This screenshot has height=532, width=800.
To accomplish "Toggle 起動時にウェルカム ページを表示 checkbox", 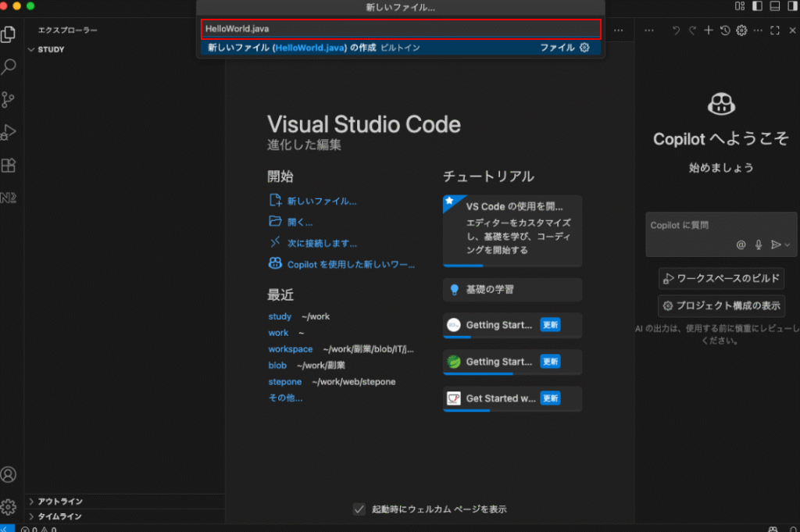I will [x=359, y=509].
